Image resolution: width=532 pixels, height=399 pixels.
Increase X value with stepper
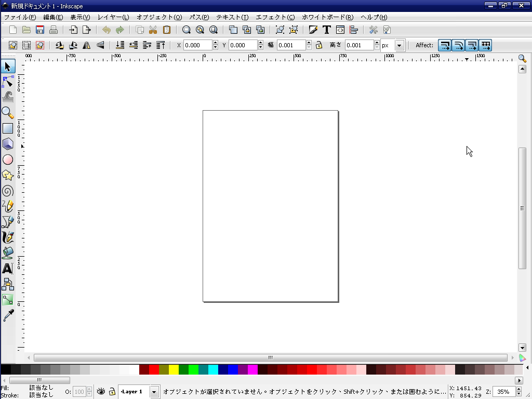click(216, 43)
